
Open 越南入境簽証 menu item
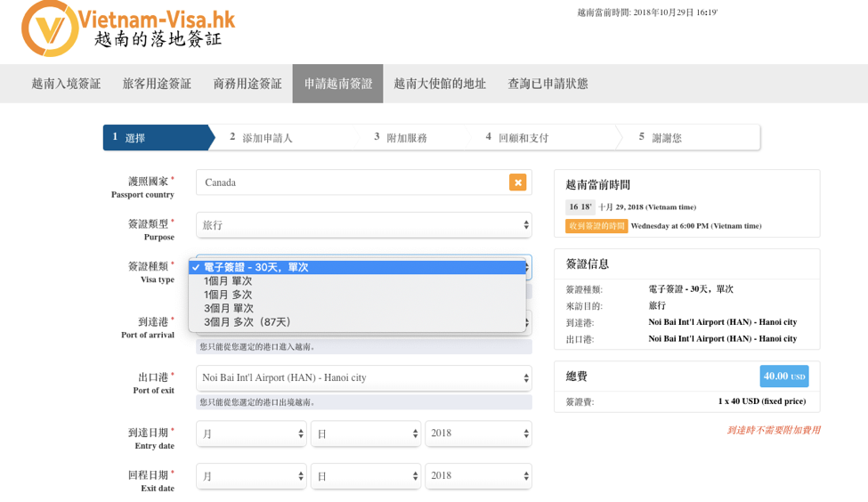click(x=66, y=84)
